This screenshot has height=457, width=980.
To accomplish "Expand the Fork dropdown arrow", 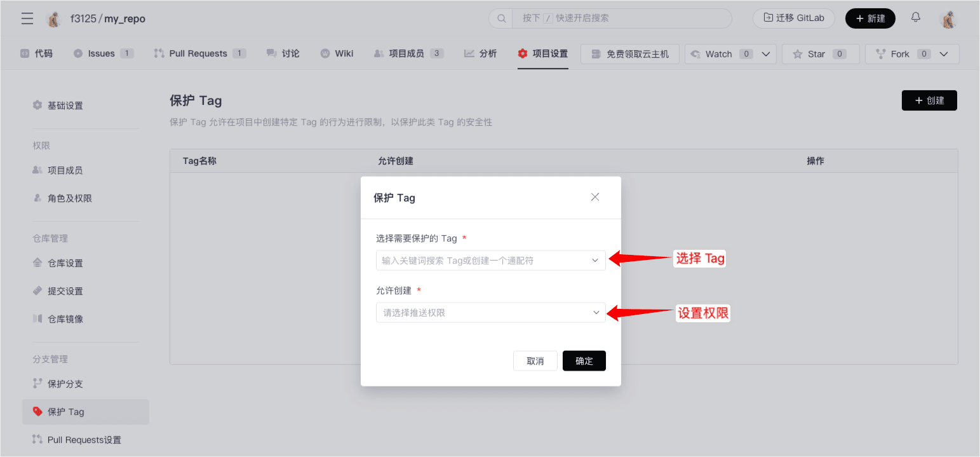I will coord(944,54).
